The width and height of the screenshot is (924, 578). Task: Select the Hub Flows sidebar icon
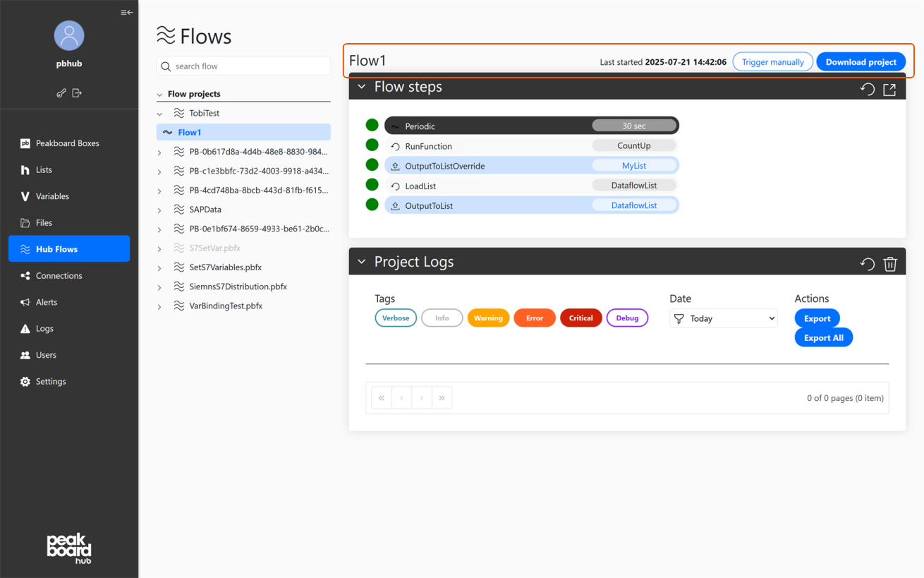pos(24,248)
